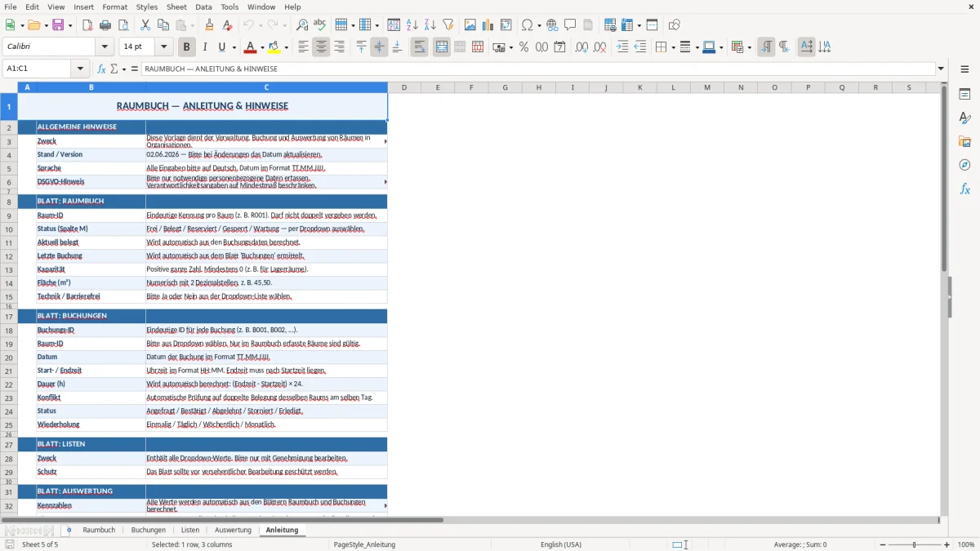The image size is (980, 551).
Task: Apply the red font color
Action: (251, 47)
